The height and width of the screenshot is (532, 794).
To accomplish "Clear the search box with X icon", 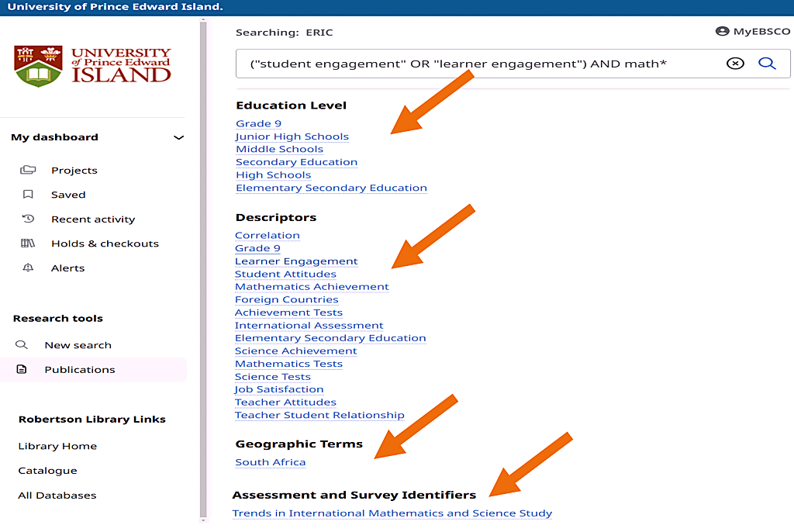I will [735, 64].
